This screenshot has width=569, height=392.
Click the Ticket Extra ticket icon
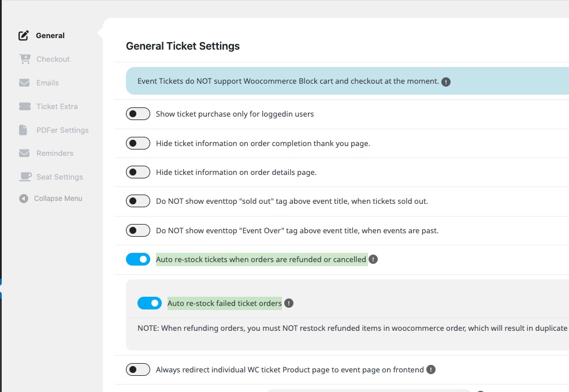(x=25, y=106)
